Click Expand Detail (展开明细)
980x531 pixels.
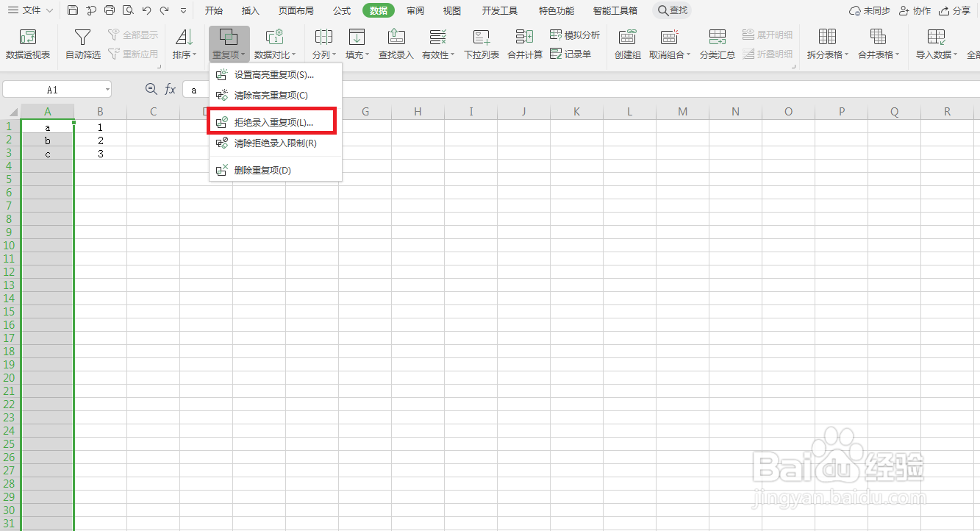click(768, 35)
